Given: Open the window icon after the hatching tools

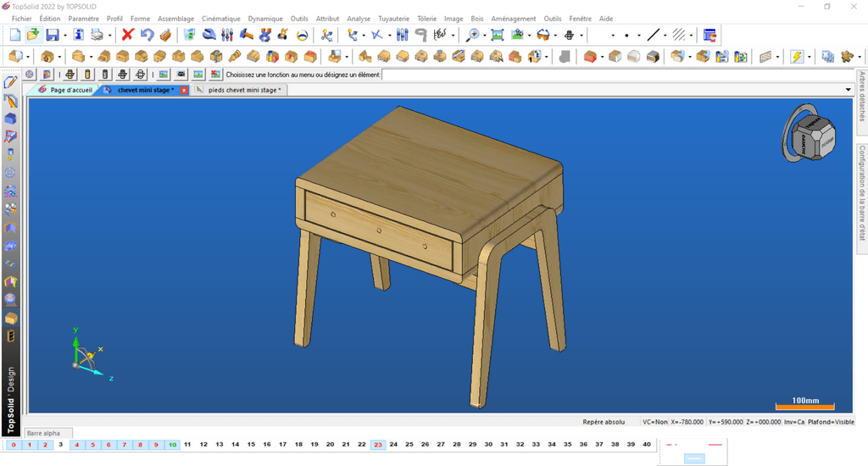Looking at the screenshot, I should coord(709,35).
